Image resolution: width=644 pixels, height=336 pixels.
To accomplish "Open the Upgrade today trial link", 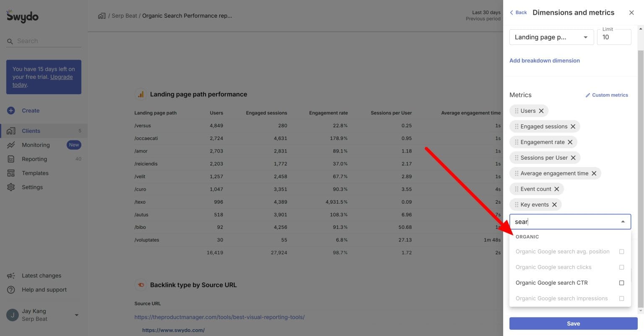I will (x=61, y=77).
